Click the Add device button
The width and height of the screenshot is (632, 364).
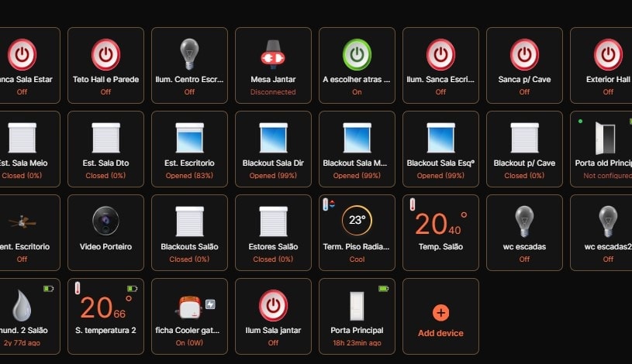pos(440,317)
